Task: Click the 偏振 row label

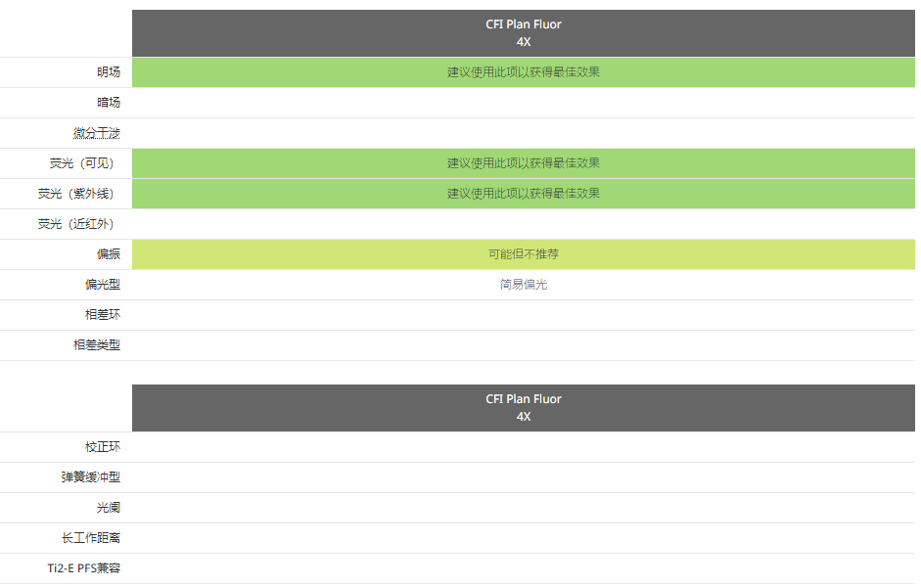Action: 109,254
